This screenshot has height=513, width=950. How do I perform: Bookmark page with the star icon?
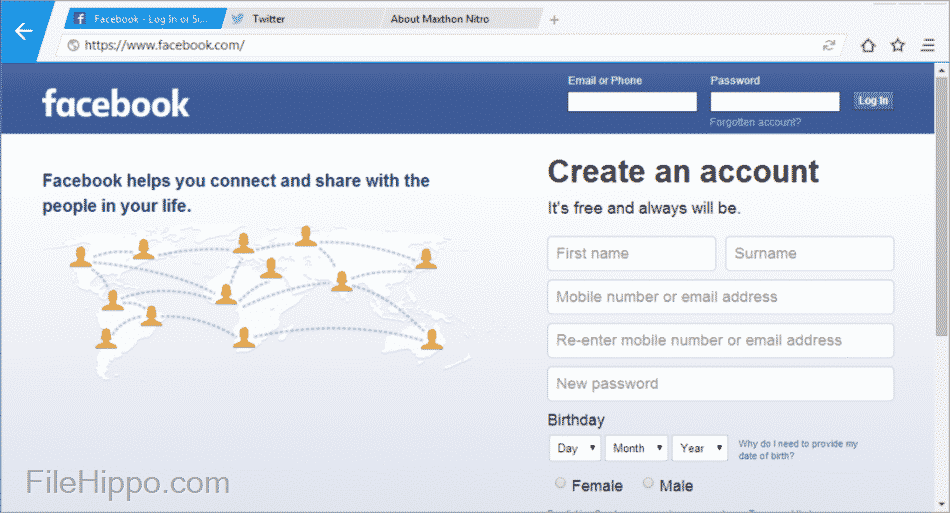[x=897, y=45]
